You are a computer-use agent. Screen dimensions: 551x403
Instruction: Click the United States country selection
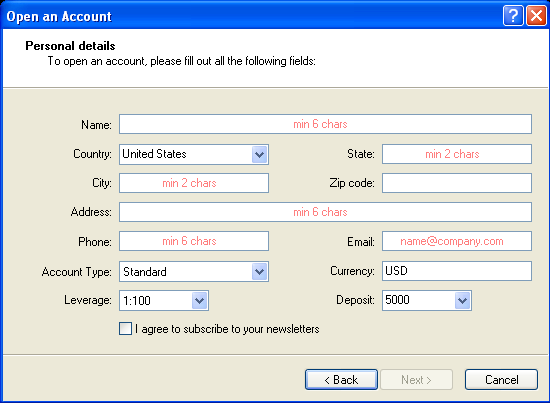154,154
